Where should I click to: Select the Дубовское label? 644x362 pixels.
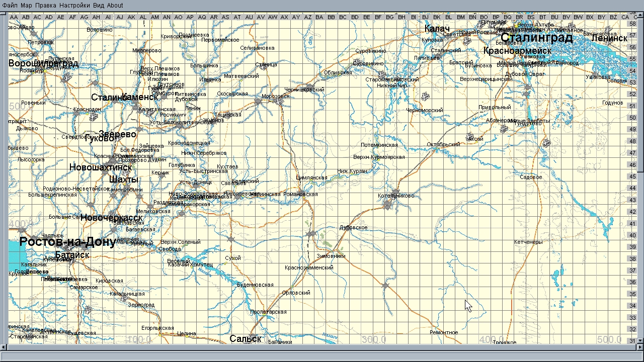pyautogui.click(x=354, y=228)
